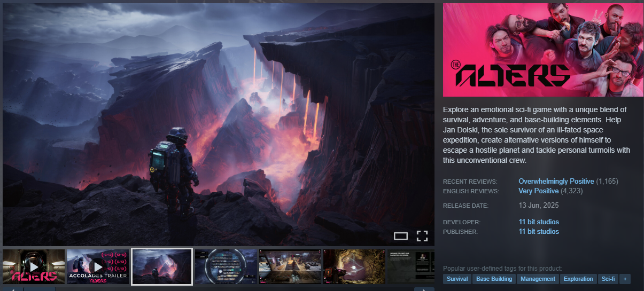Select the Management tag

(538, 279)
